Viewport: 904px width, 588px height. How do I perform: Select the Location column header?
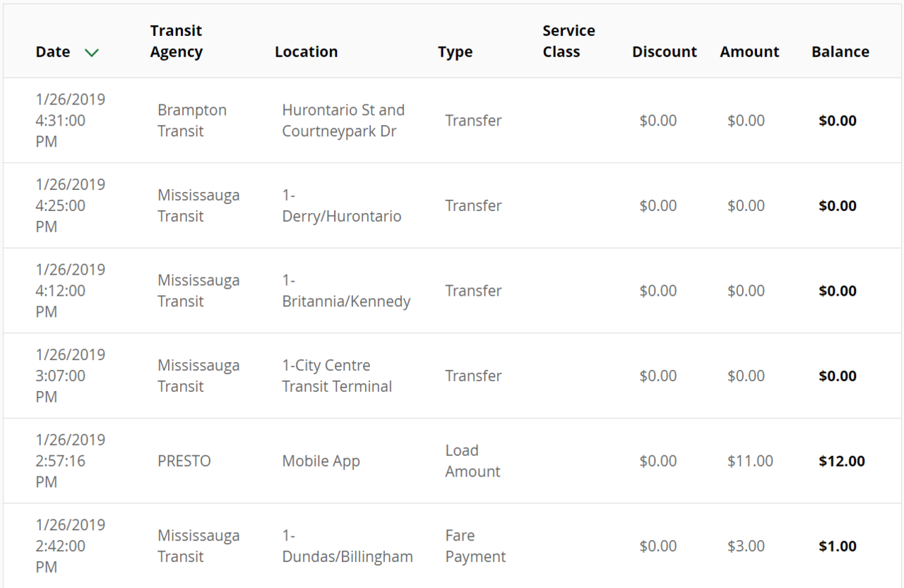point(306,52)
